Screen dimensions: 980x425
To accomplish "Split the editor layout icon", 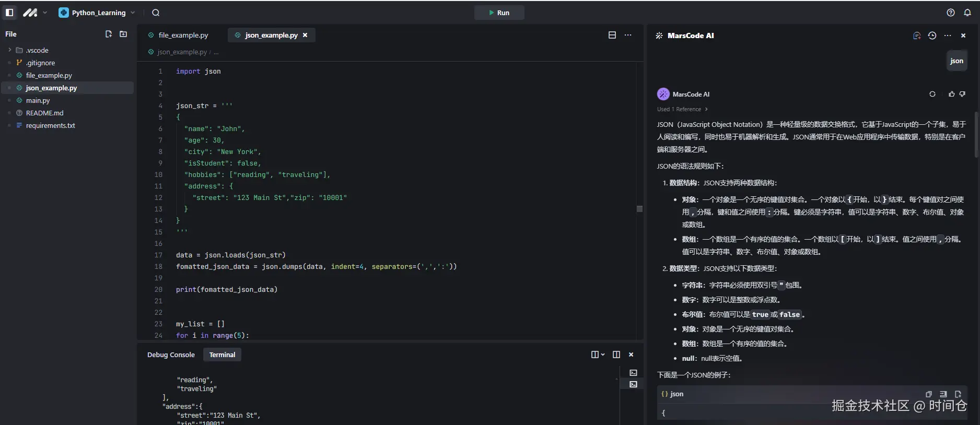I will tap(612, 35).
